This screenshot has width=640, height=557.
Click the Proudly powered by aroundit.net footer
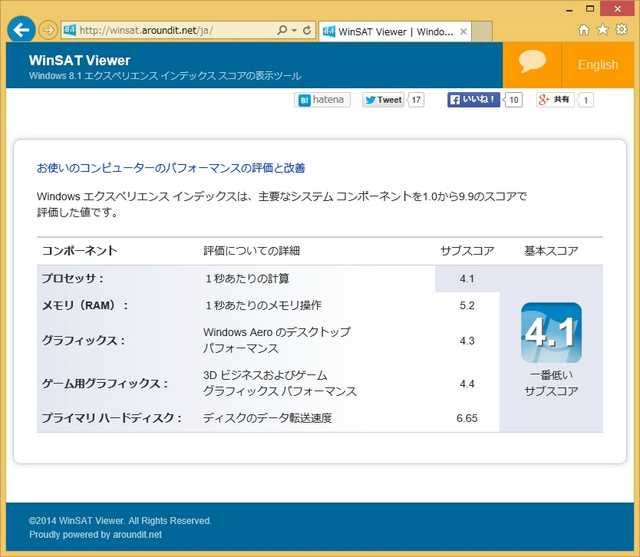96,535
